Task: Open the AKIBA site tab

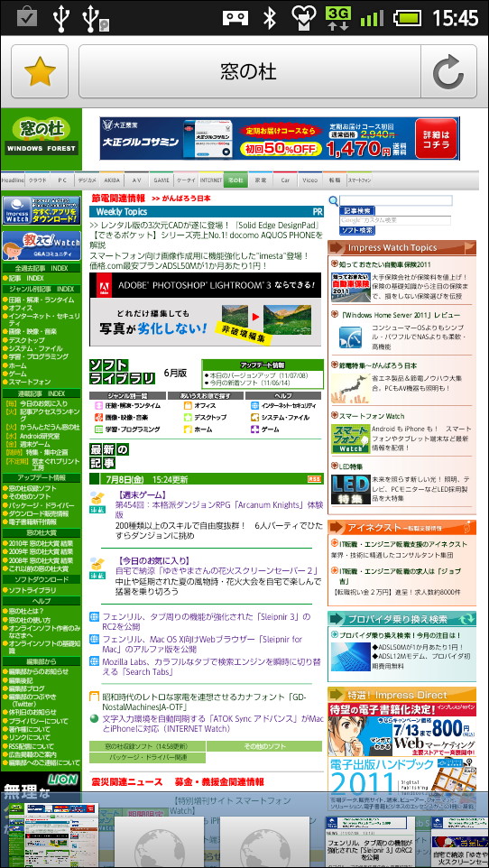Action: (112, 180)
